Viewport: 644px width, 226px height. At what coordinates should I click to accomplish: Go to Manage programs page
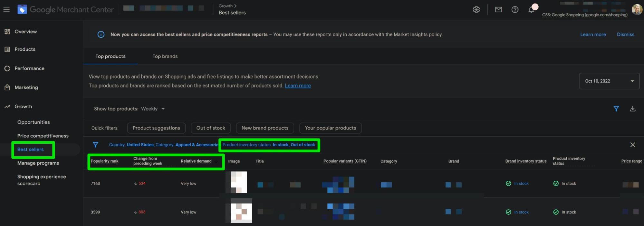click(x=38, y=163)
